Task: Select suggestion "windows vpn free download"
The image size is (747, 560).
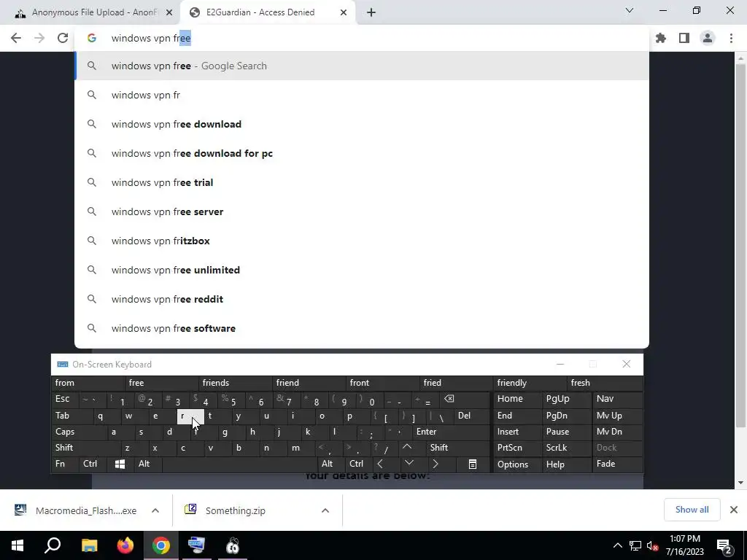Action: pyautogui.click(x=362, y=124)
